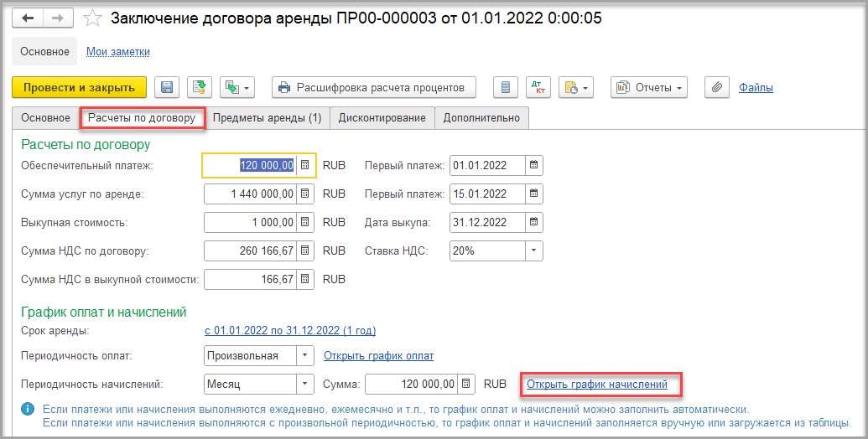The image size is (868, 439).
Task: Open the Предметы аренды (1) tab
Action: click(268, 118)
